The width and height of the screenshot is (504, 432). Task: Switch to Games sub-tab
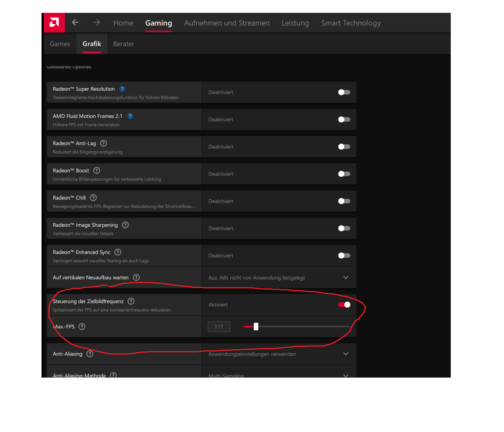point(60,44)
